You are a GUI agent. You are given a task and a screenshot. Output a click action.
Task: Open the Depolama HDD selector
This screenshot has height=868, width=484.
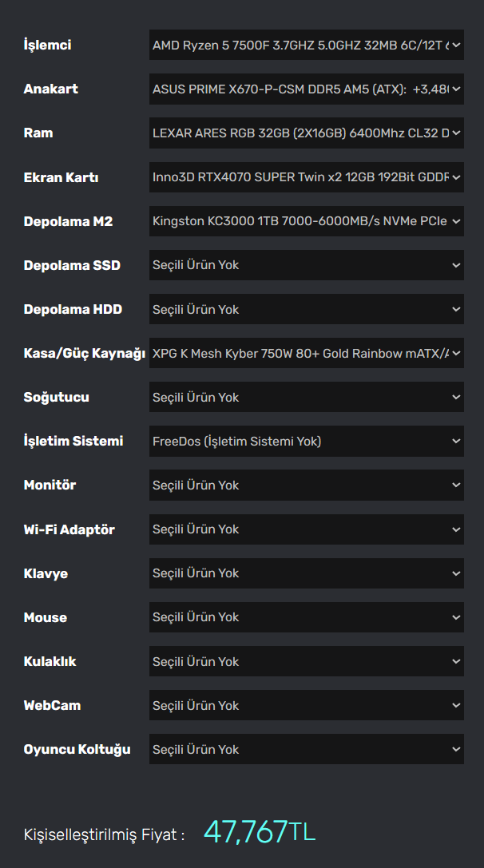[x=306, y=309]
